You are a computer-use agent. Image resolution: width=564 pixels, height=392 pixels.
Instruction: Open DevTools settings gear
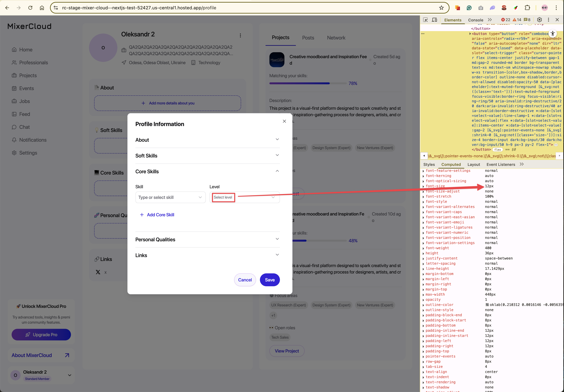pyautogui.click(x=539, y=20)
